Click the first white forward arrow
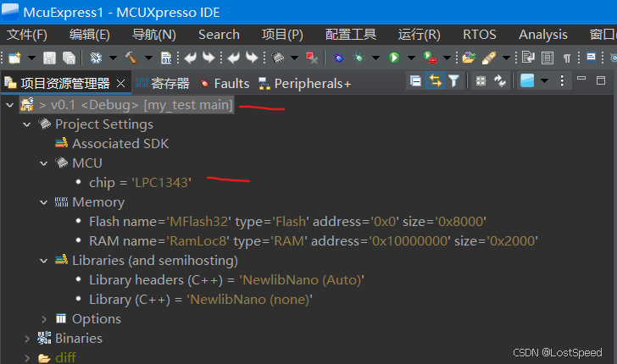 (208, 58)
